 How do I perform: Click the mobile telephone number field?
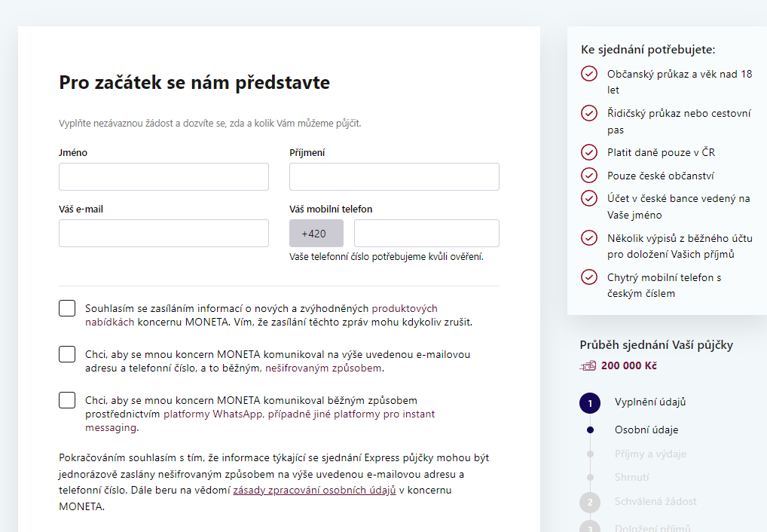pyautogui.click(x=426, y=233)
